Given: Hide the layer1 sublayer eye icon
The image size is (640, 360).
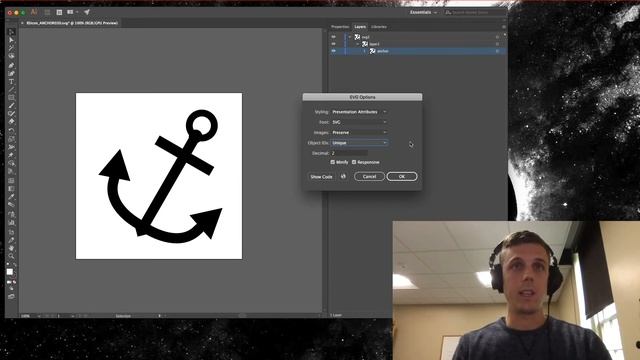Looking at the screenshot, I should pyautogui.click(x=333, y=44).
